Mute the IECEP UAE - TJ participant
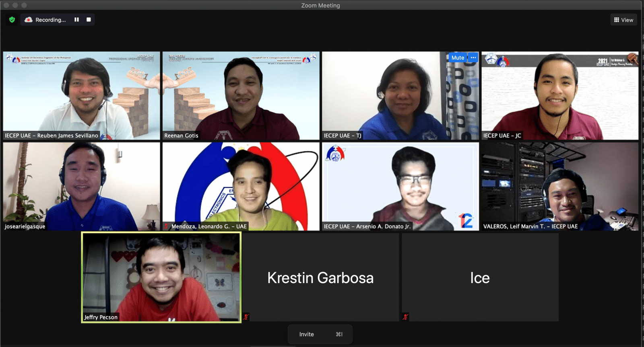This screenshot has height=347, width=644. (x=458, y=57)
